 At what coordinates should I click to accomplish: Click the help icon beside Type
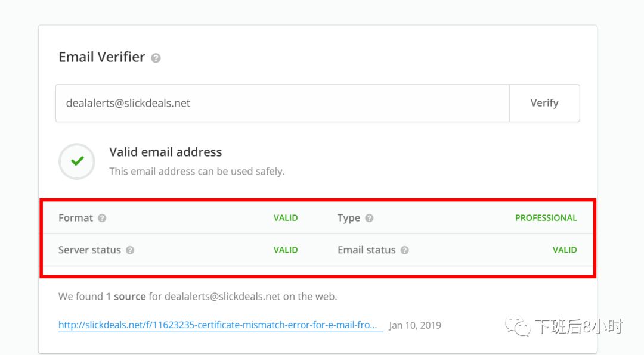(x=369, y=218)
